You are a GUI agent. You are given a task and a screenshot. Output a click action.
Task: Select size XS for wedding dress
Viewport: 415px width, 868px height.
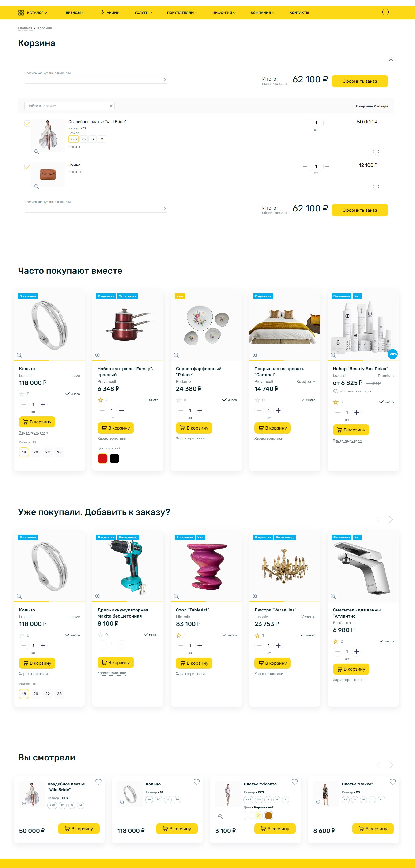pyautogui.click(x=83, y=139)
